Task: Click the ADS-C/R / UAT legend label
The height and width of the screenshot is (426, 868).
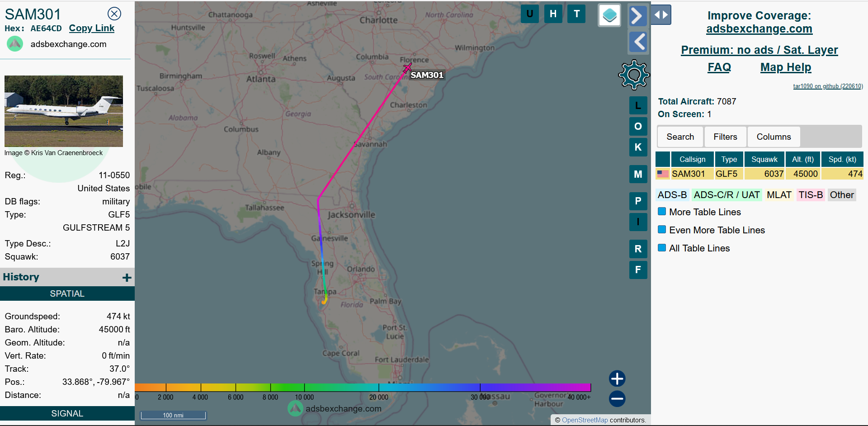Action: [726, 195]
